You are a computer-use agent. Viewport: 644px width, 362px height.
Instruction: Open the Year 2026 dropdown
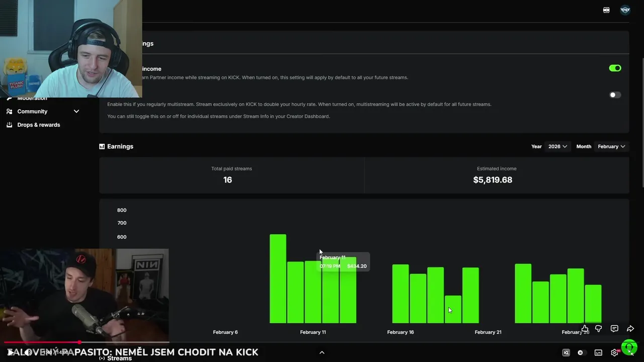click(557, 146)
